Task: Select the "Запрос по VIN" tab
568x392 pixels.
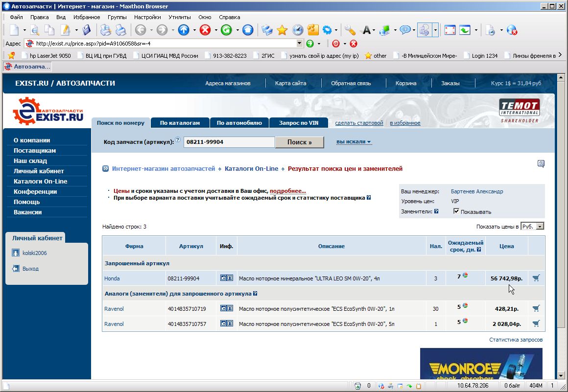Action: [299, 123]
